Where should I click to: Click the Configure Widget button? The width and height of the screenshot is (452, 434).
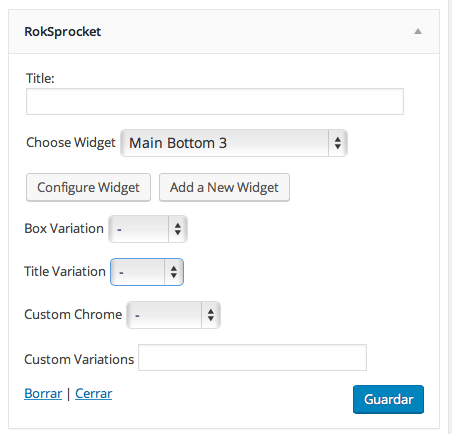tap(88, 187)
